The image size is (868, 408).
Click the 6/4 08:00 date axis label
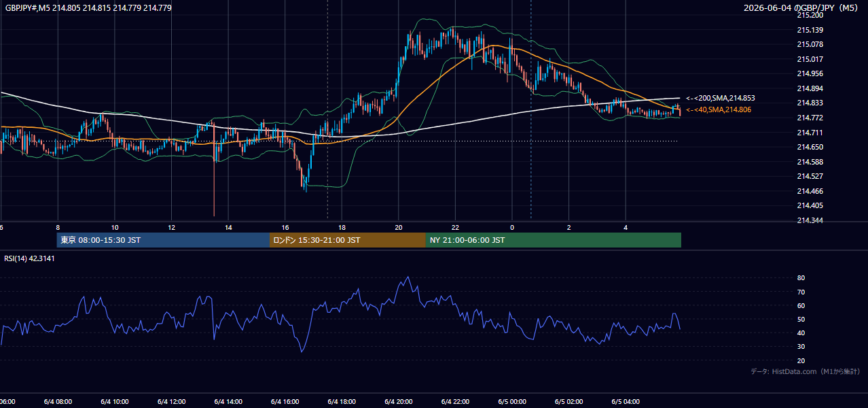(57, 401)
